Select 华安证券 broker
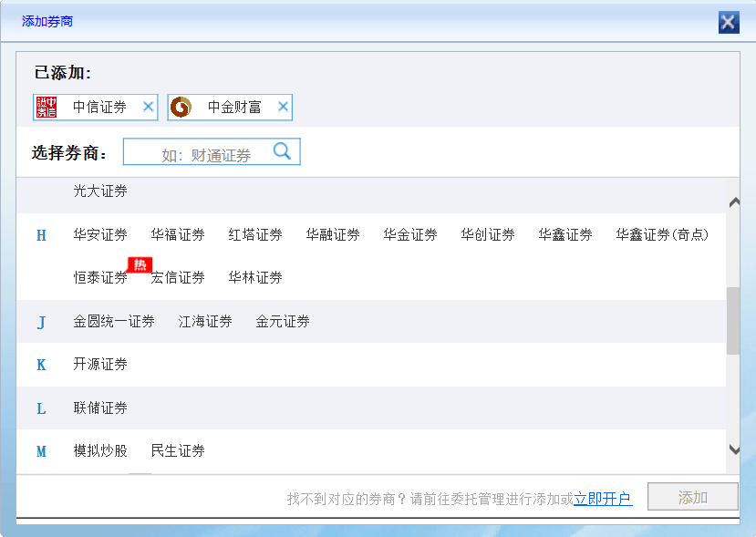 tap(100, 234)
